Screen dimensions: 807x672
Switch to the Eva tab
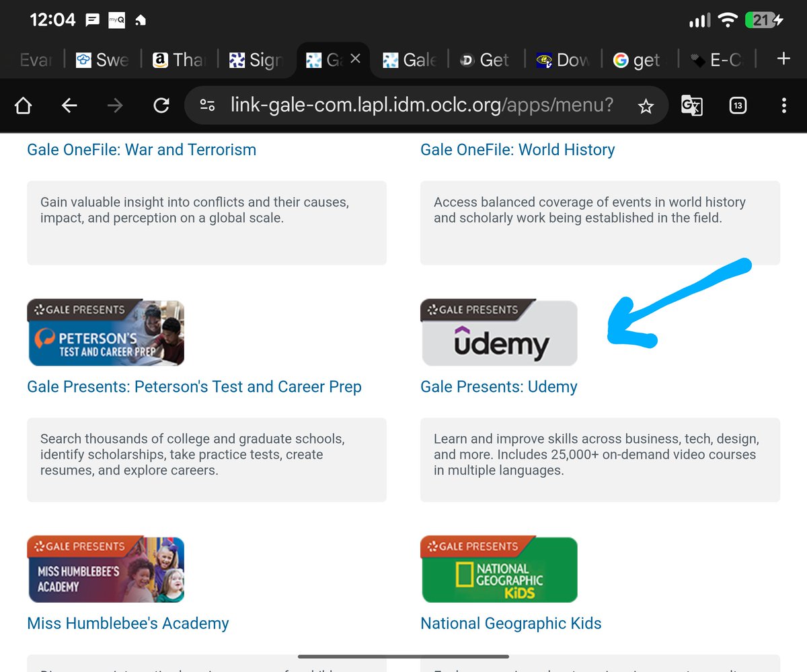click(36, 60)
